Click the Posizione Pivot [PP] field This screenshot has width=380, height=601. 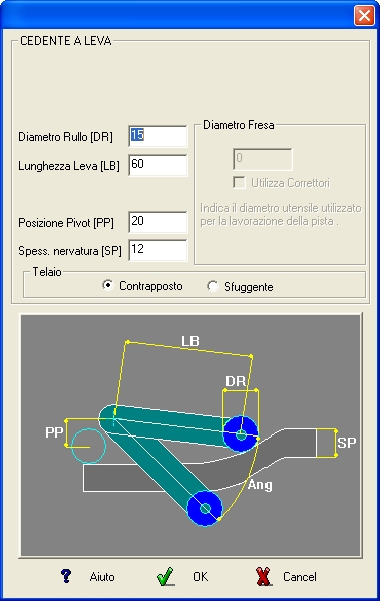(158, 222)
